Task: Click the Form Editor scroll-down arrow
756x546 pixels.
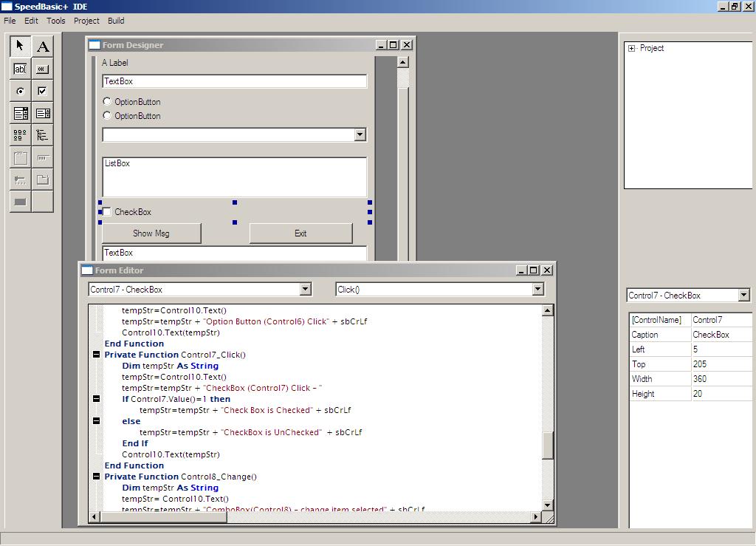Action: 547,505
